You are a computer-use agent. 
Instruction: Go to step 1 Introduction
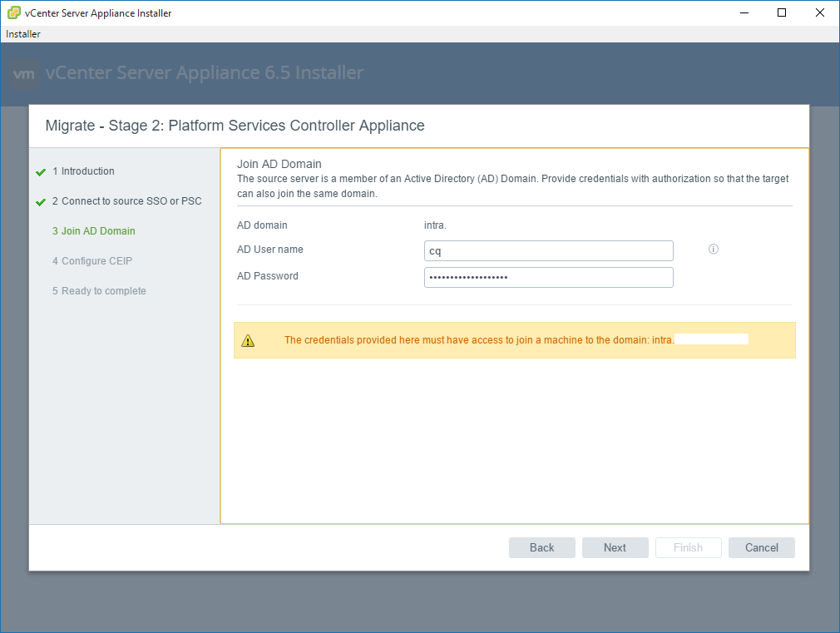click(x=87, y=171)
